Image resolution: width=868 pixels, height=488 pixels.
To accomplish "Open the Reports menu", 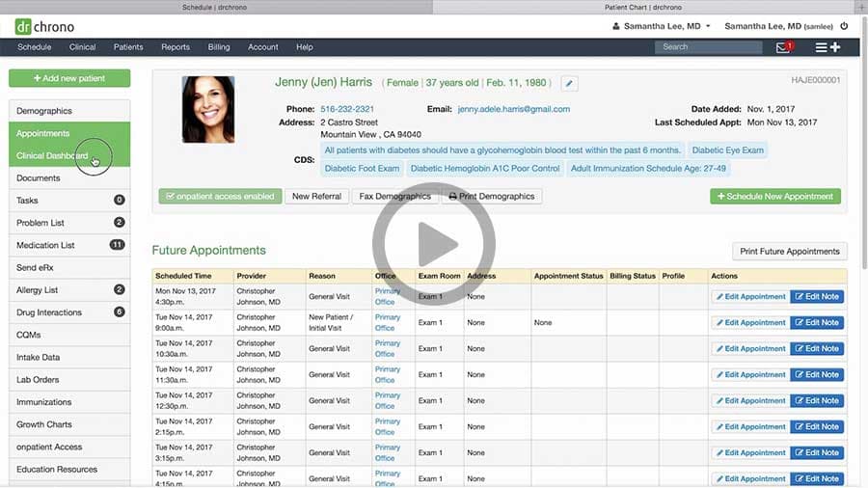I will (x=176, y=47).
